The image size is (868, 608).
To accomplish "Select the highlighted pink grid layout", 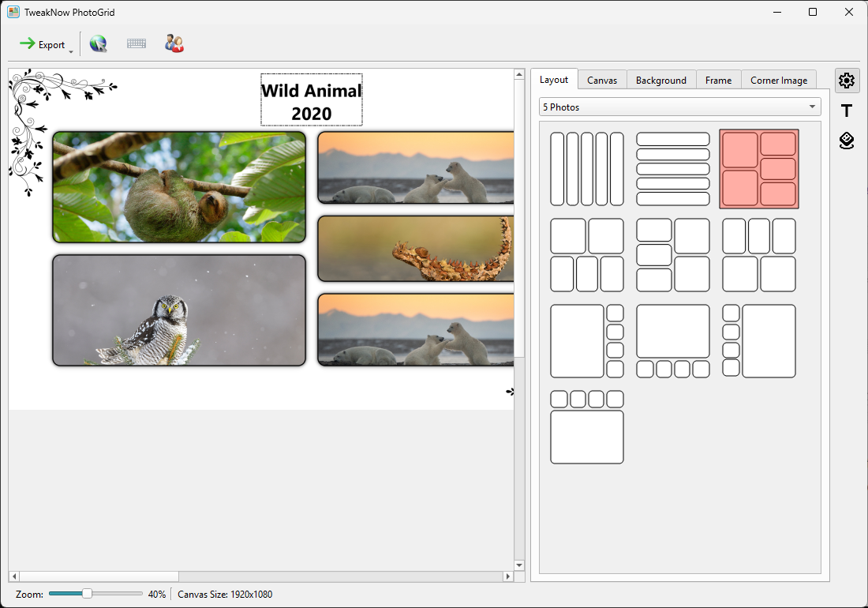I will (759, 169).
